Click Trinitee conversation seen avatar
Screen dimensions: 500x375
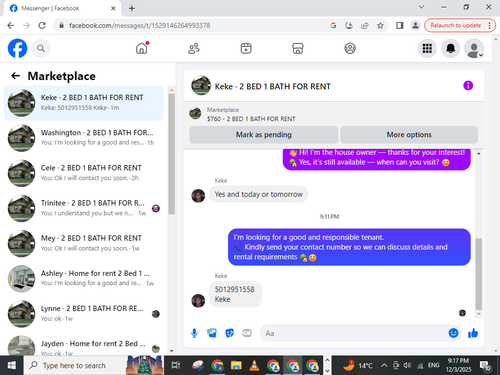pos(156,208)
